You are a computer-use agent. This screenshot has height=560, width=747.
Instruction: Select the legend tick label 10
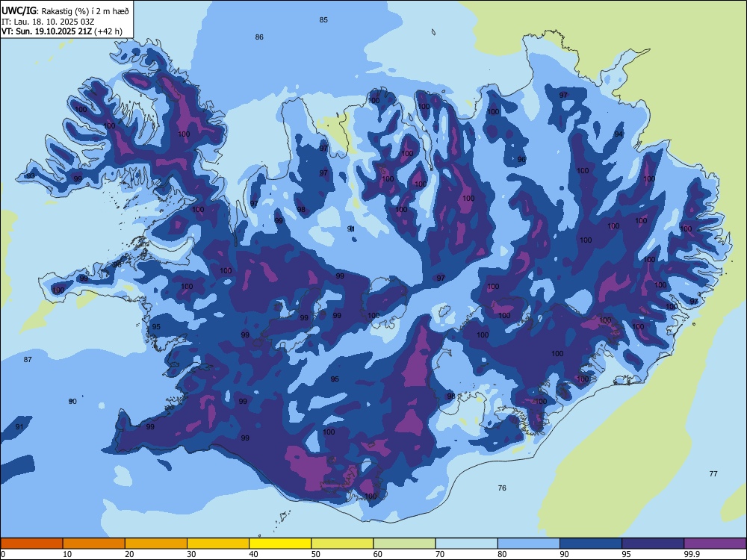pos(67,554)
